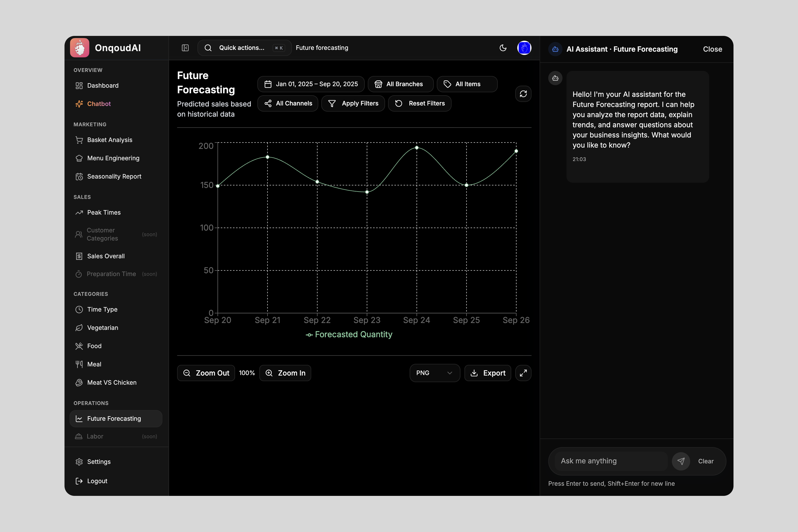This screenshot has height=532, width=798.
Task: Export the forecasting chart
Action: [x=487, y=373]
